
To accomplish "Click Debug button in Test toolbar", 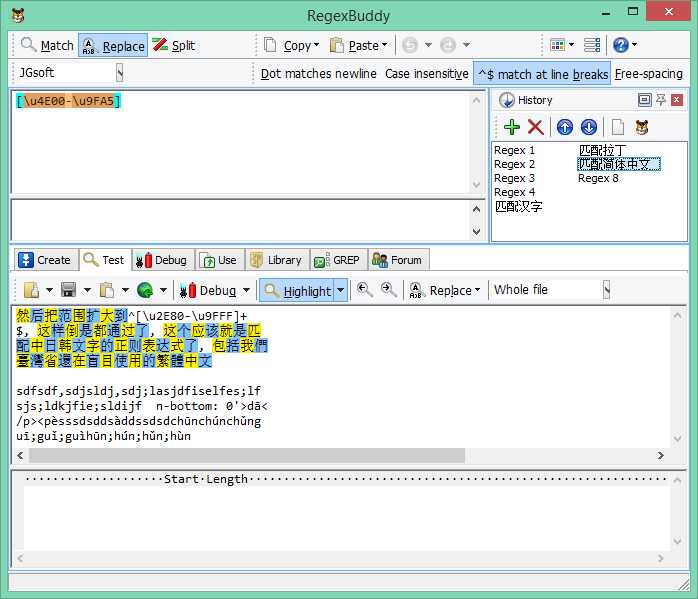I will [x=207, y=290].
